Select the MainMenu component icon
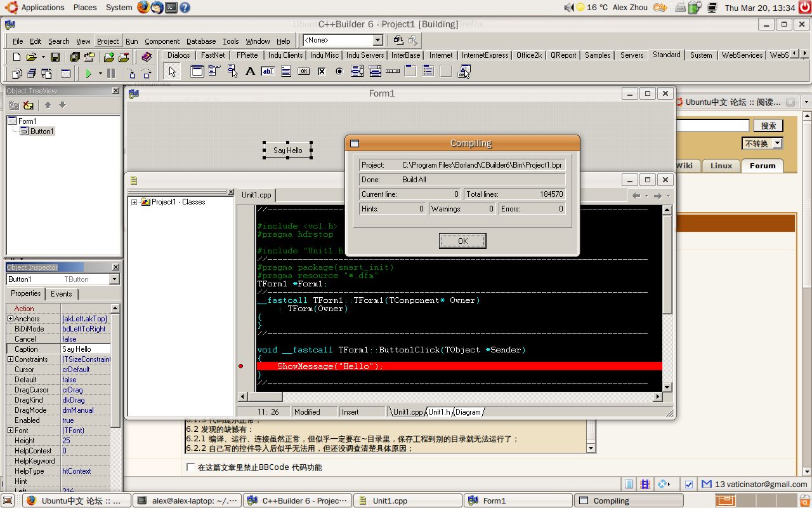Viewport: 812px width, 508px height. coord(214,72)
